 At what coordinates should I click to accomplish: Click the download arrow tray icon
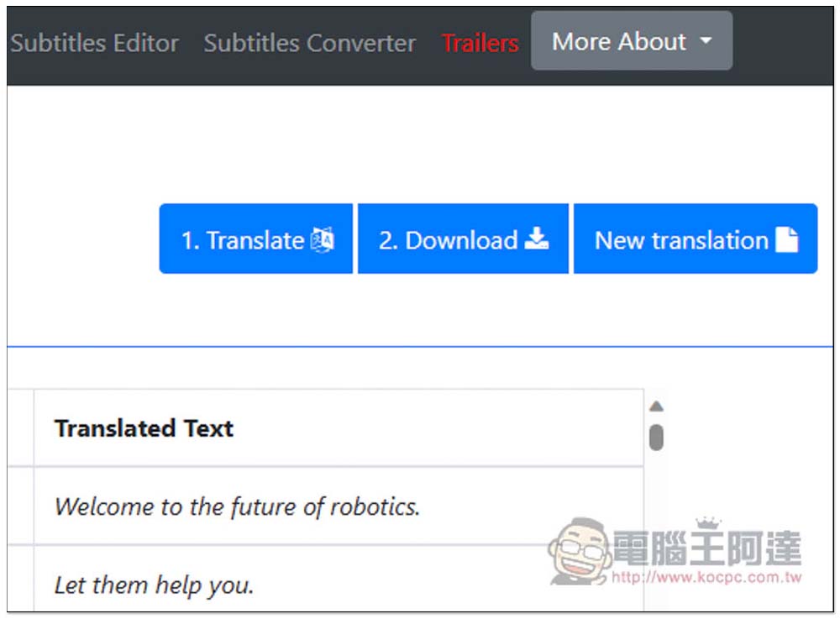tap(536, 240)
